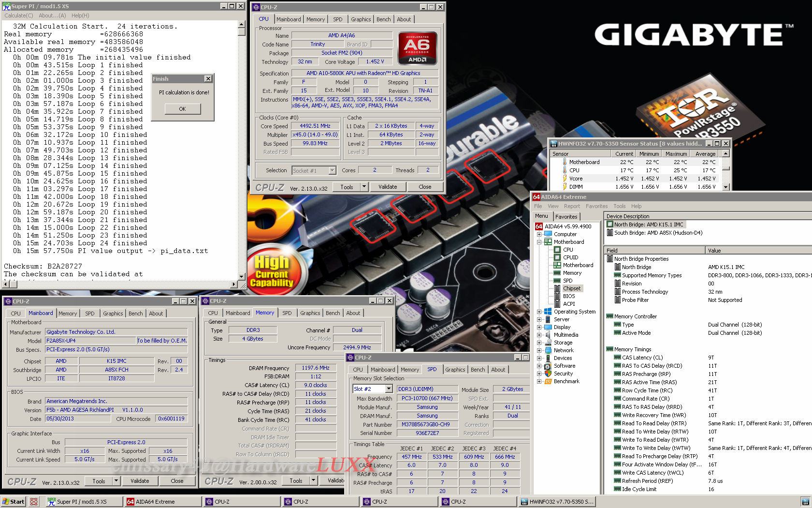
Task: Select the SPD node icon in AIDA64 tree
Action: coord(557,281)
